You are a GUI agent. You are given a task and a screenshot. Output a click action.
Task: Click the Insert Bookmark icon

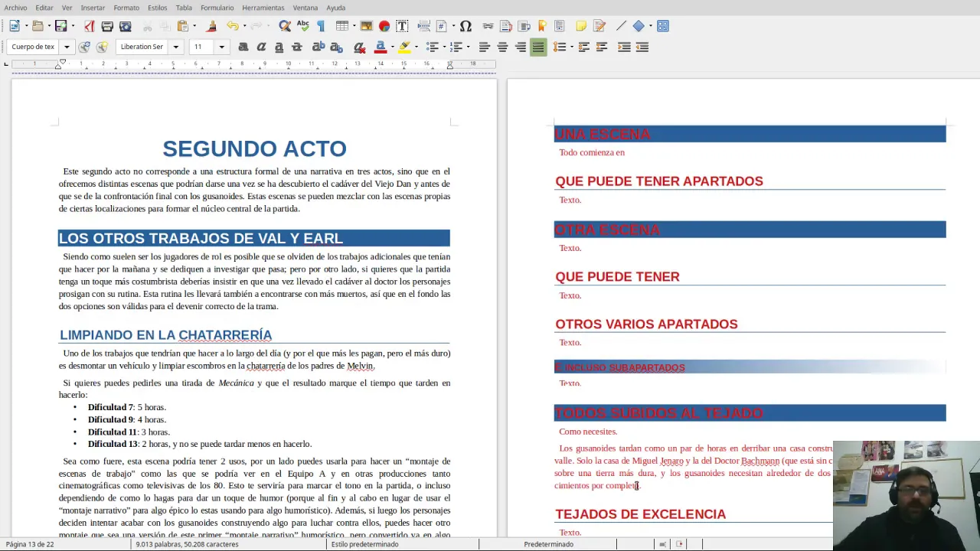(x=542, y=26)
